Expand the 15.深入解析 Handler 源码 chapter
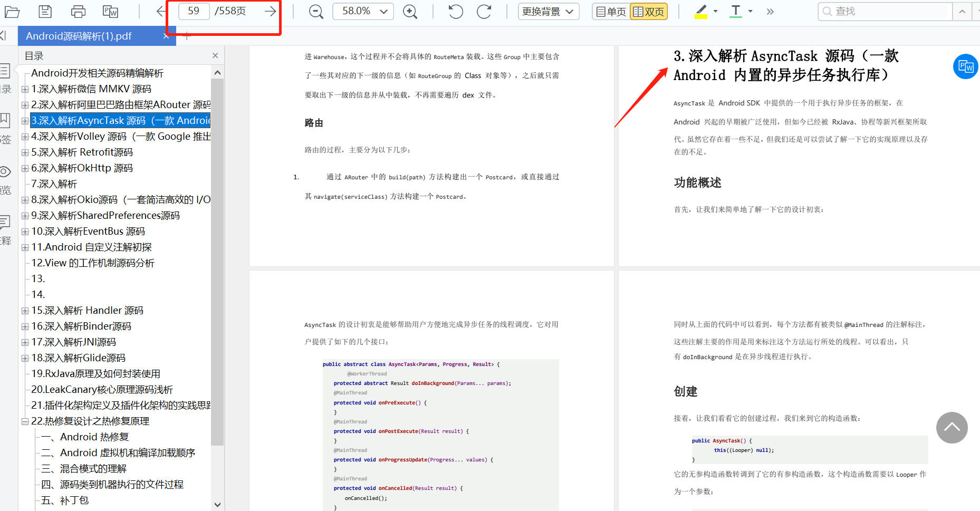The width and height of the screenshot is (980, 511). coord(25,310)
